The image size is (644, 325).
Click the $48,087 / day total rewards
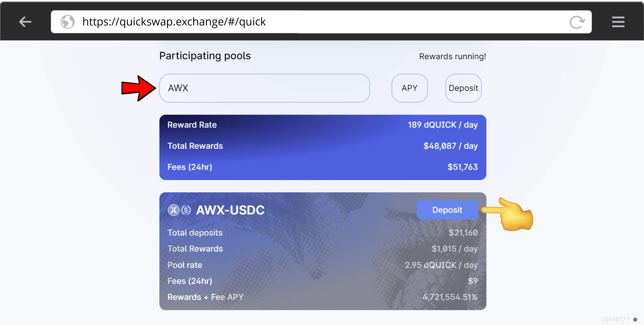450,146
